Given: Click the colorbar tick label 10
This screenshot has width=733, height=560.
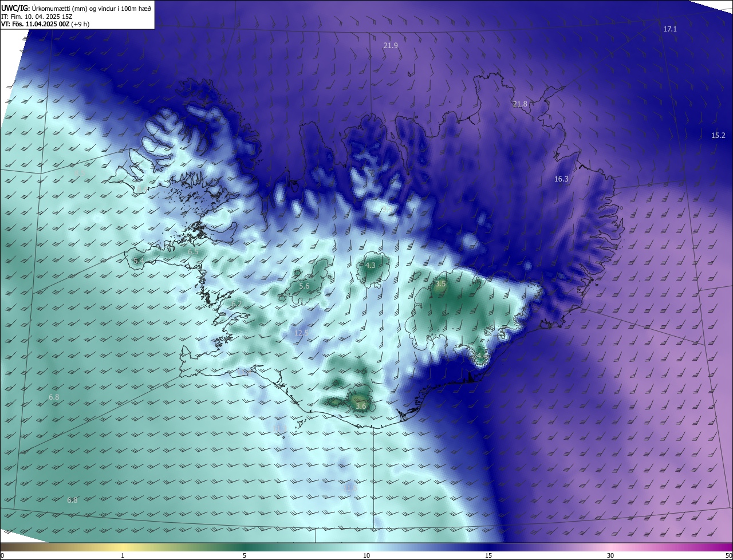Looking at the screenshot, I should [366, 555].
